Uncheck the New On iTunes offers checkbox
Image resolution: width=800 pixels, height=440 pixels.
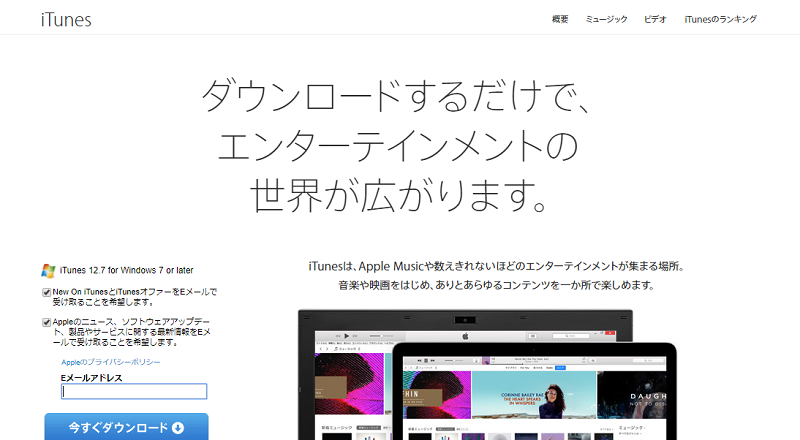click(x=46, y=292)
